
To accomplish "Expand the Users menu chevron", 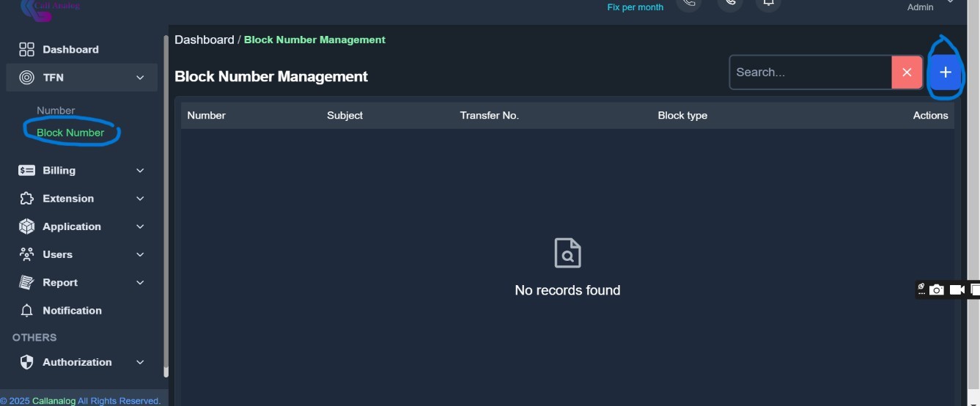I will pyautogui.click(x=140, y=255).
